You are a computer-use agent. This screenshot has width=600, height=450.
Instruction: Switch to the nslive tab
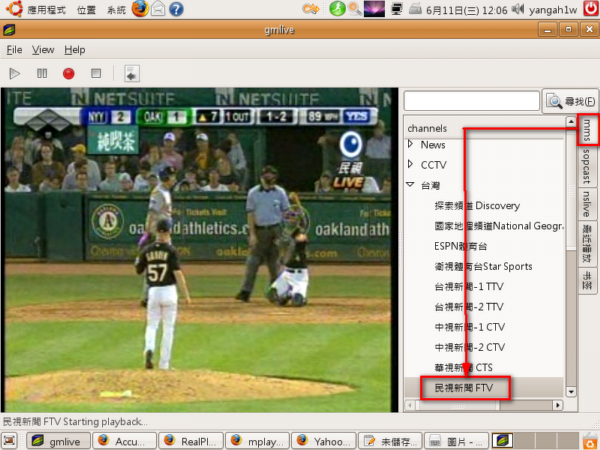(x=587, y=204)
